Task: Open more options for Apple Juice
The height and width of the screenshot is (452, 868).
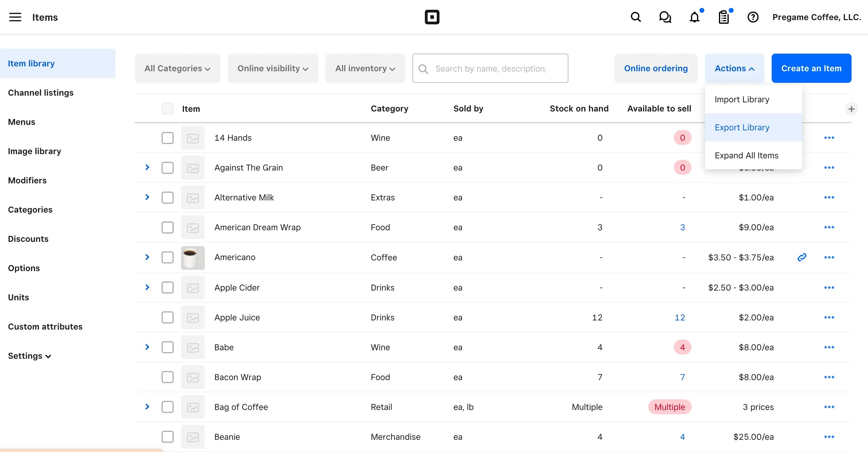Action: (829, 317)
